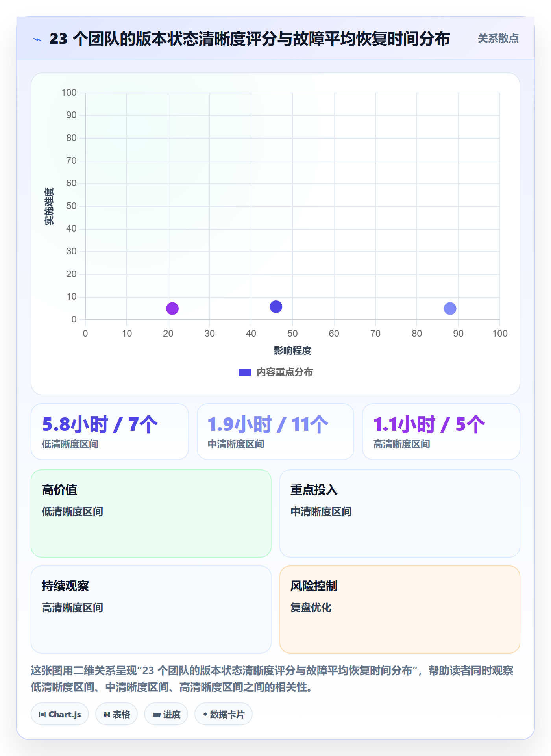This screenshot has width=551, height=756.
Task: Select the "1.9小时 / 11个" stat value
Action: [268, 424]
